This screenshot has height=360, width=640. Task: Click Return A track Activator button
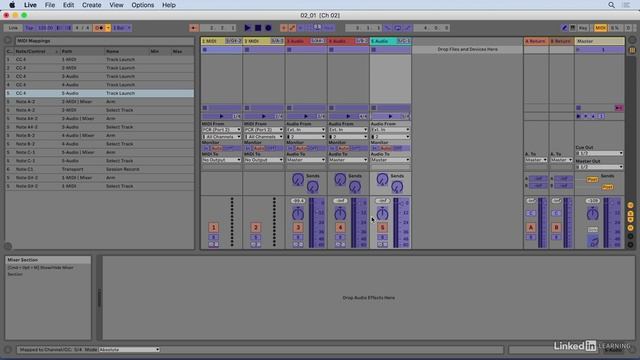(531, 227)
